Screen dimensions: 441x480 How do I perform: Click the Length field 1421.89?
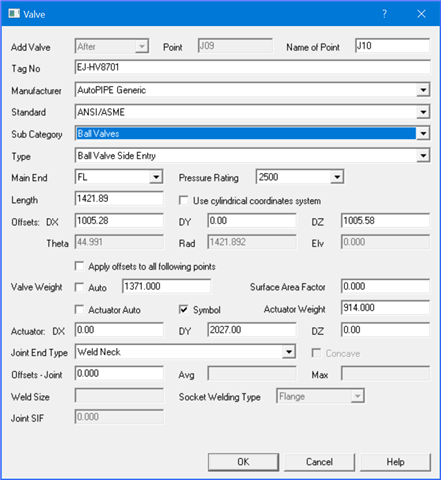[119, 199]
